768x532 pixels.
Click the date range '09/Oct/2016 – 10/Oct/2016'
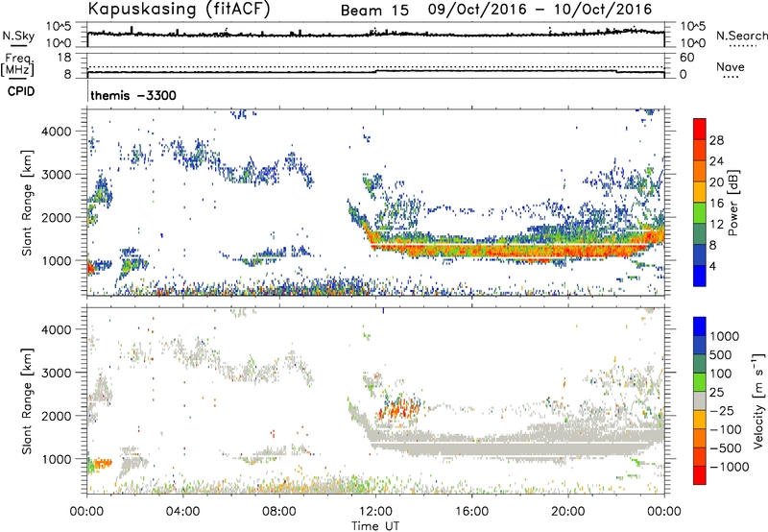[x=540, y=10]
